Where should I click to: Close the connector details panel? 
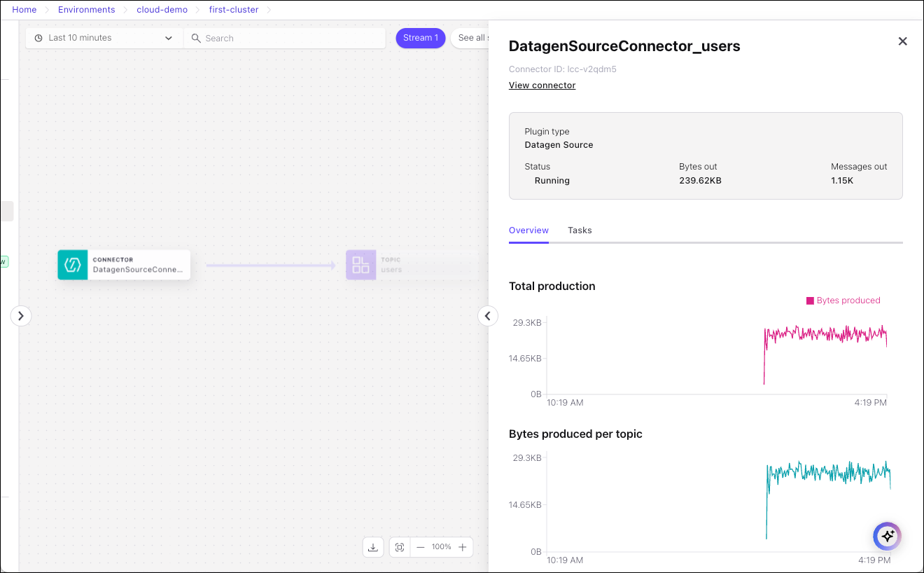click(902, 41)
